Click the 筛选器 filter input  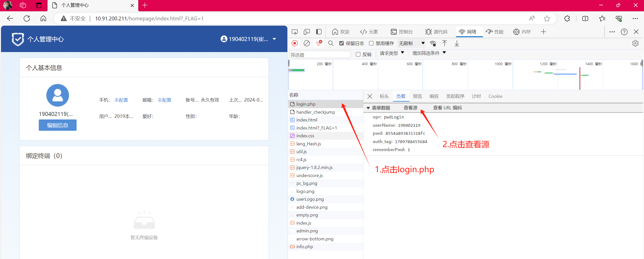pyautogui.click(x=320, y=55)
